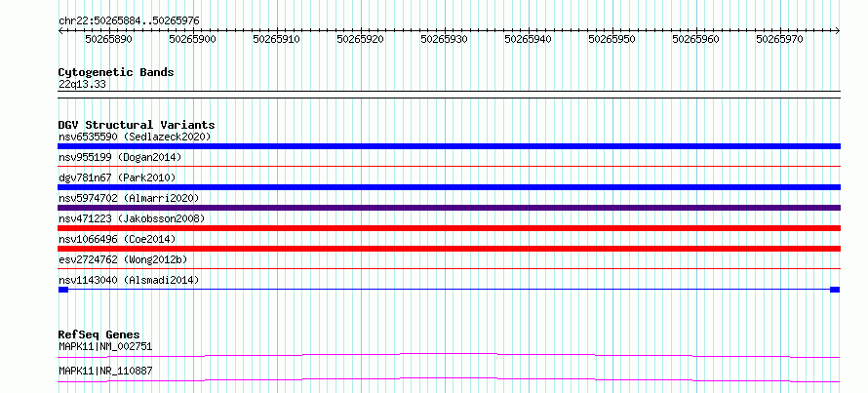Screen dimensions: 868x393
Task: Select ruler position 50265950
Action: pos(612,40)
